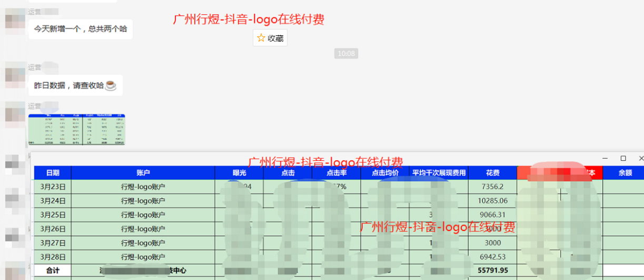Click the 3月26日 date cell
The height and width of the screenshot is (280, 644).
coord(53,228)
